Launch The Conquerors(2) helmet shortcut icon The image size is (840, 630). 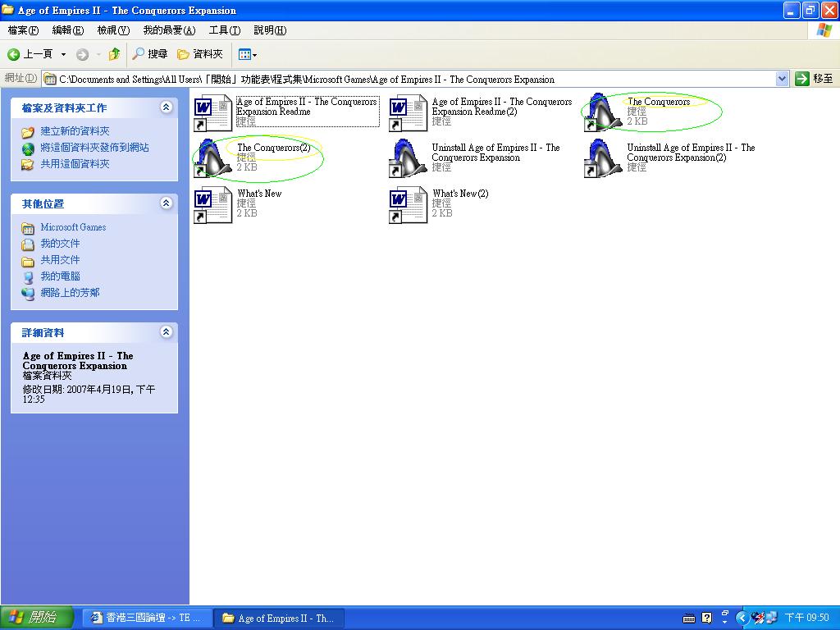(212, 158)
